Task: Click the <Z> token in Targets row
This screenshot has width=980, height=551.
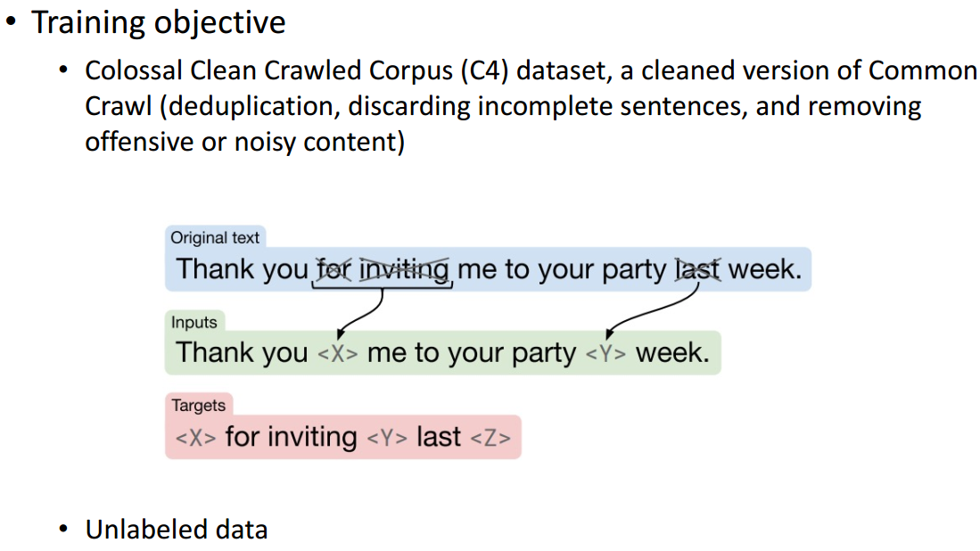Action: pyautogui.click(x=490, y=437)
